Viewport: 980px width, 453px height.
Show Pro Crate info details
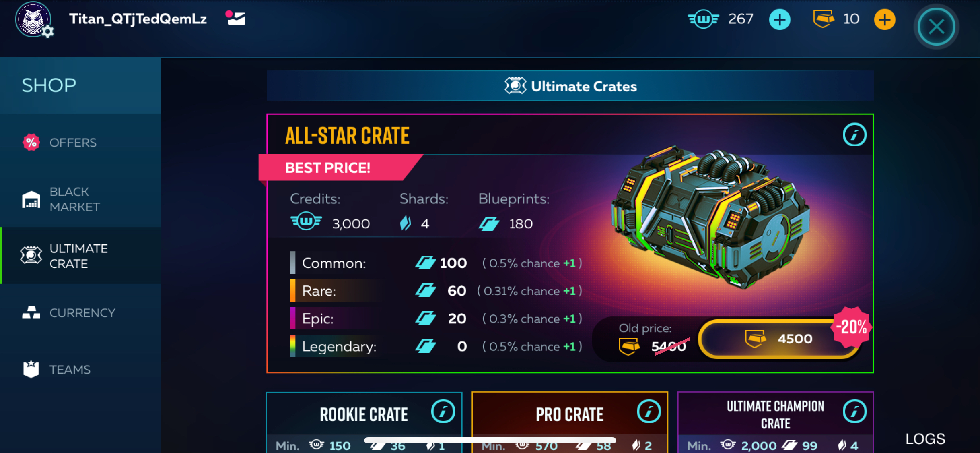click(x=649, y=411)
